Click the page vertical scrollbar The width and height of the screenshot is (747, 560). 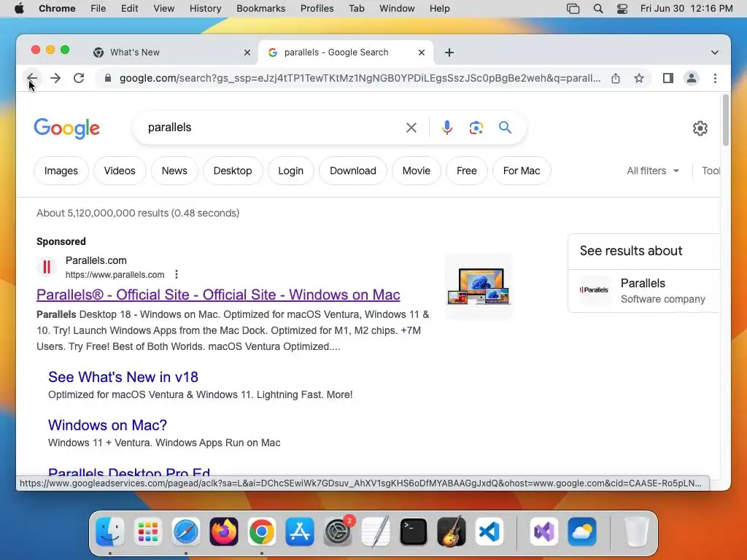726,120
